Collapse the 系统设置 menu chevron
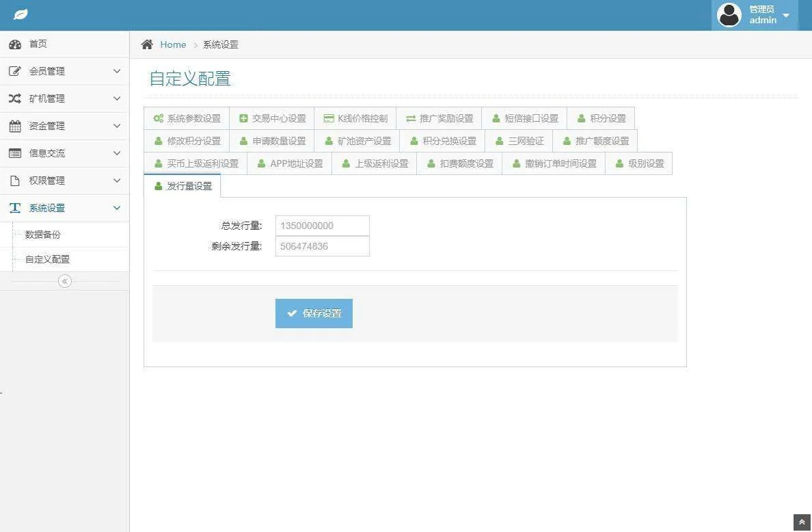The width and height of the screenshot is (812, 532). 117,208
